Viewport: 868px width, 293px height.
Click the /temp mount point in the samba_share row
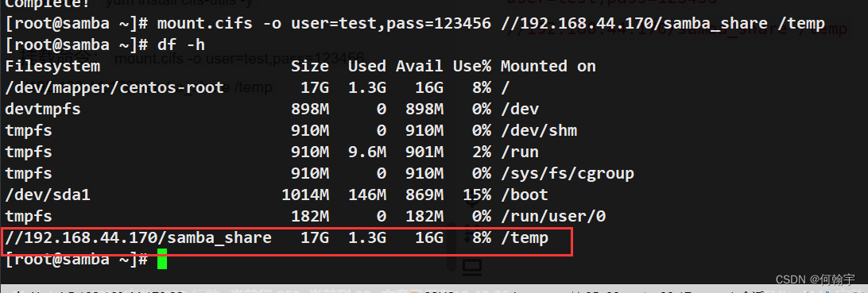click(x=525, y=238)
